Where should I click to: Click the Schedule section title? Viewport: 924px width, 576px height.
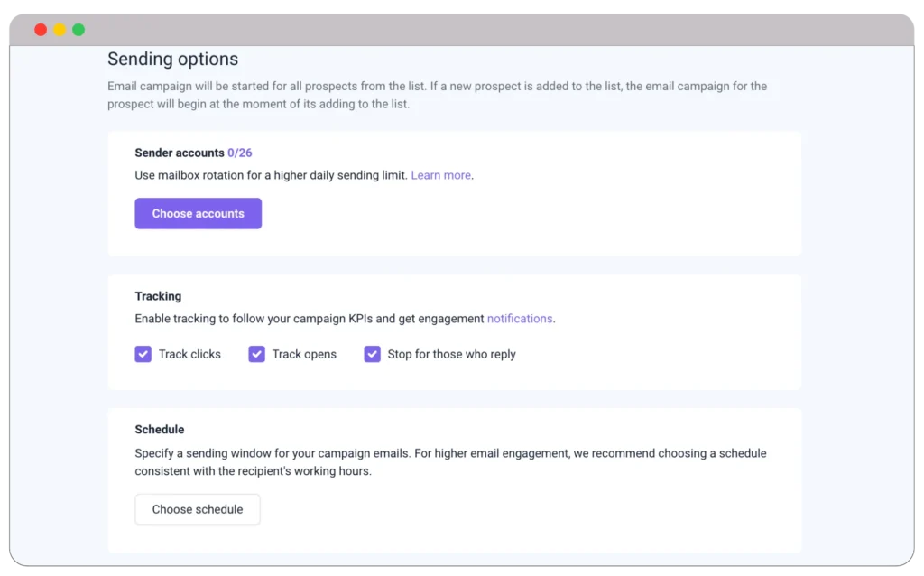[159, 430]
